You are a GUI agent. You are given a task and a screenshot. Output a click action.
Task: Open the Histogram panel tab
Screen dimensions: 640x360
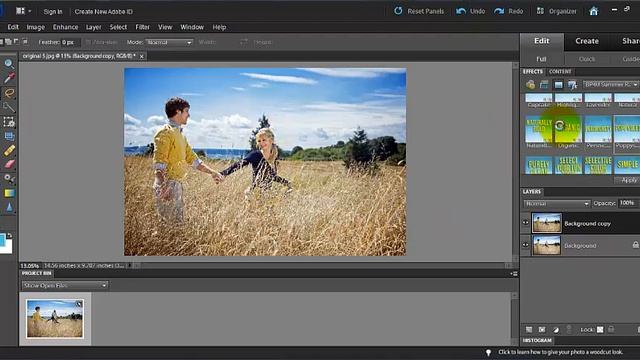537,340
